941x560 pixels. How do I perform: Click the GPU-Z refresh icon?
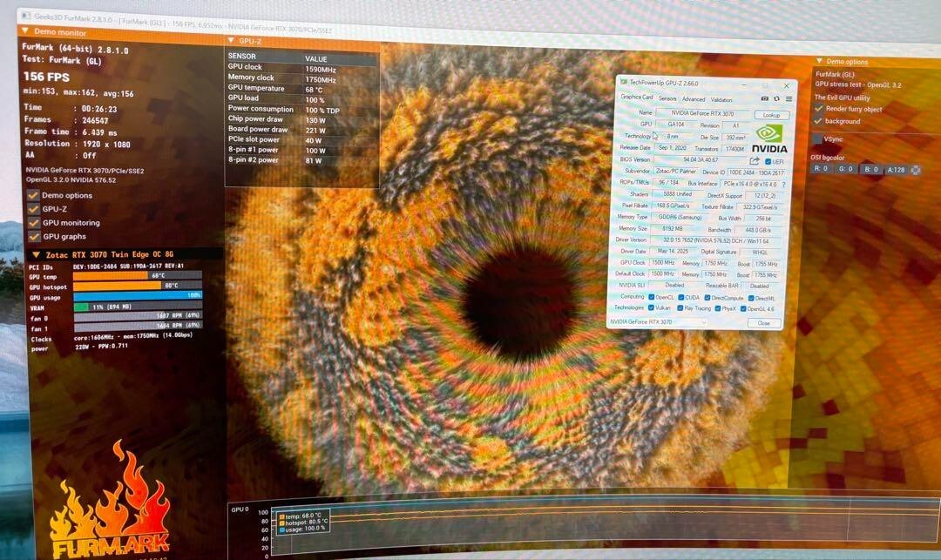[x=776, y=99]
